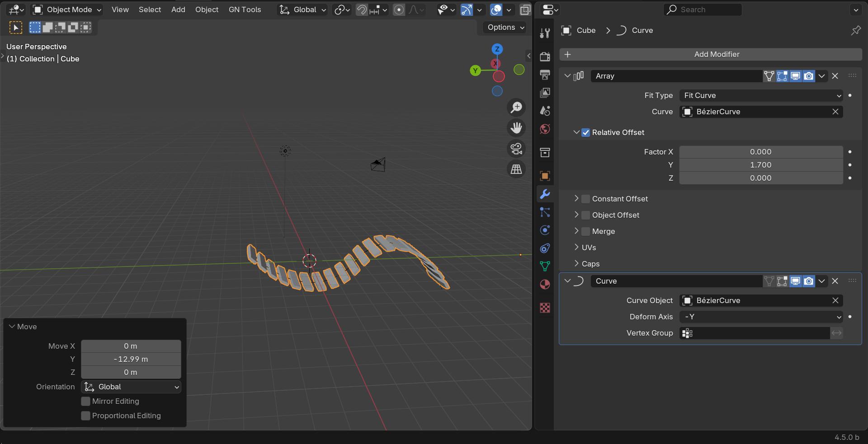868x444 pixels.
Task: Click the properties Search field
Action: pyautogui.click(x=703, y=9)
